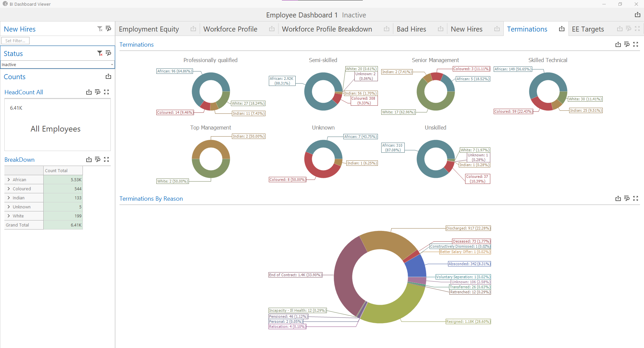This screenshot has width=644, height=348.
Task: Inspect data in Status panel
Action: click(x=108, y=53)
